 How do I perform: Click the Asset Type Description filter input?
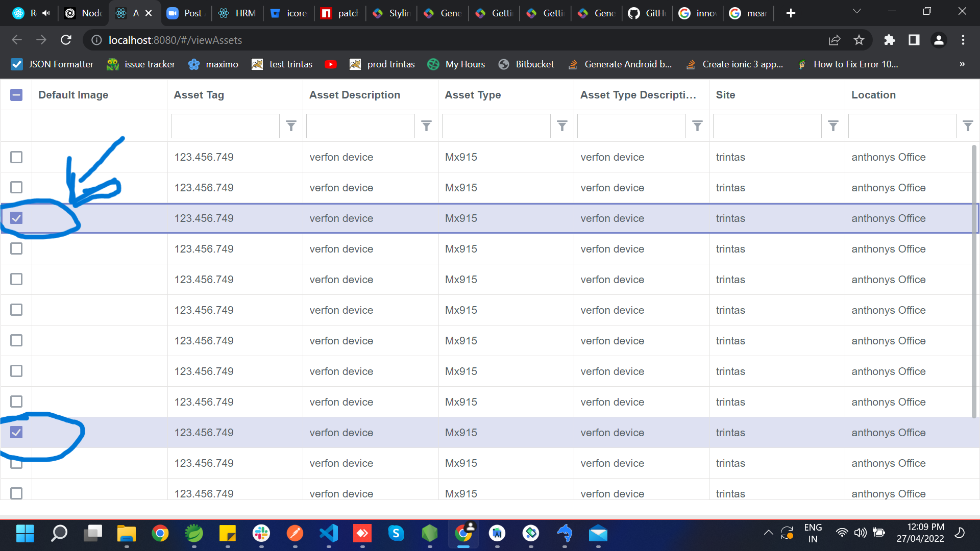631,126
